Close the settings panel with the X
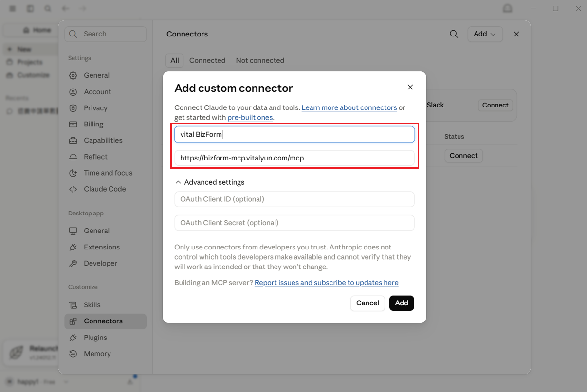 click(516, 34)
